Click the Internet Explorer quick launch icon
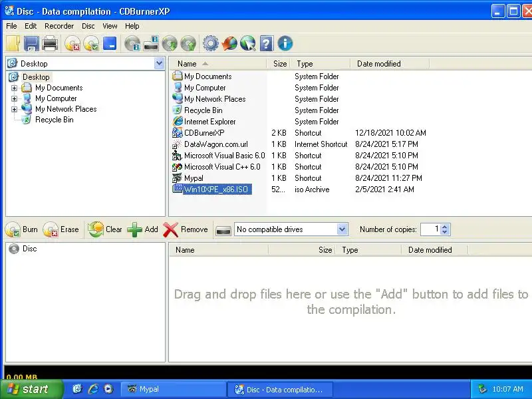This screenshot has width=532, height=399. [93, 389]
